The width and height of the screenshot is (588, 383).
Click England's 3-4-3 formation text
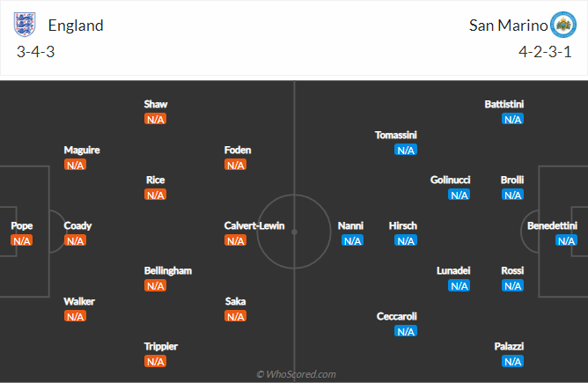coord(35,52)
